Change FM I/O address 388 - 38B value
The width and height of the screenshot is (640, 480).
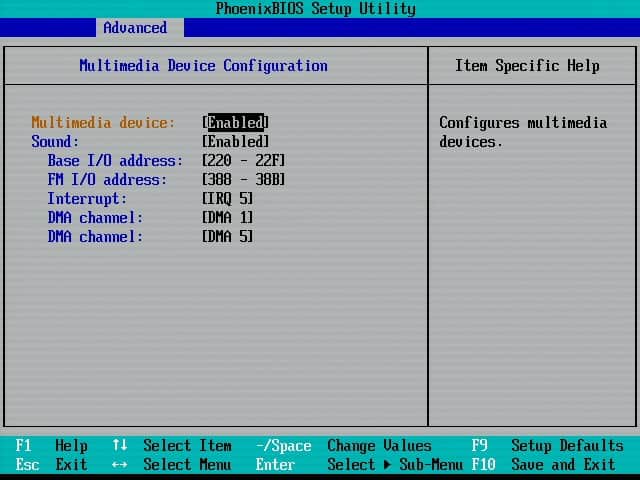(x=244, y=180)
